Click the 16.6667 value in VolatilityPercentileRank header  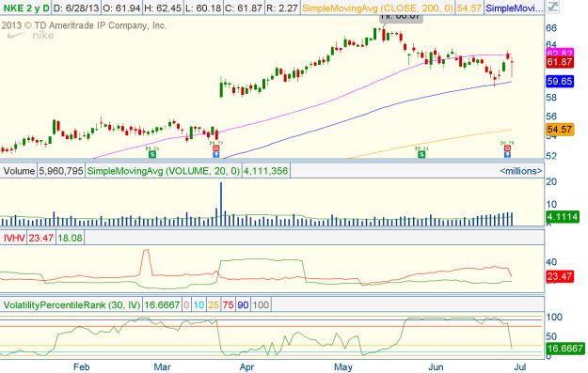pyautogui.click(x=162, y=304)
